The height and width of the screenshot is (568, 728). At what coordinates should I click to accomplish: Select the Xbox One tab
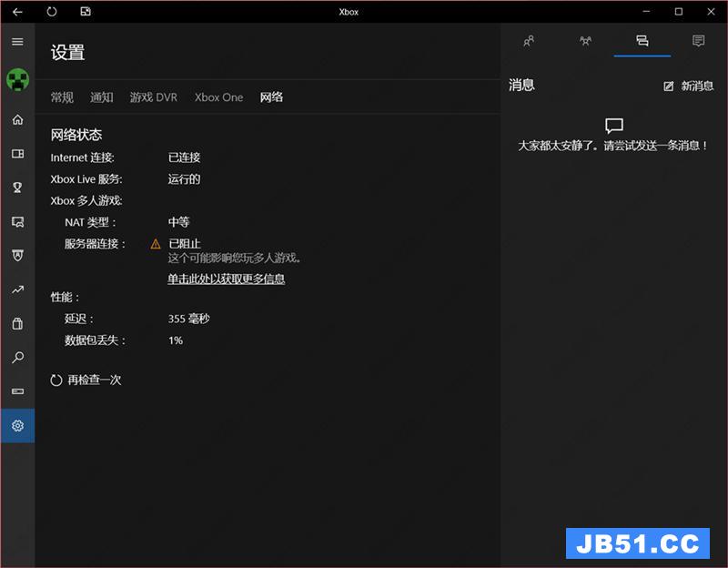218,97
